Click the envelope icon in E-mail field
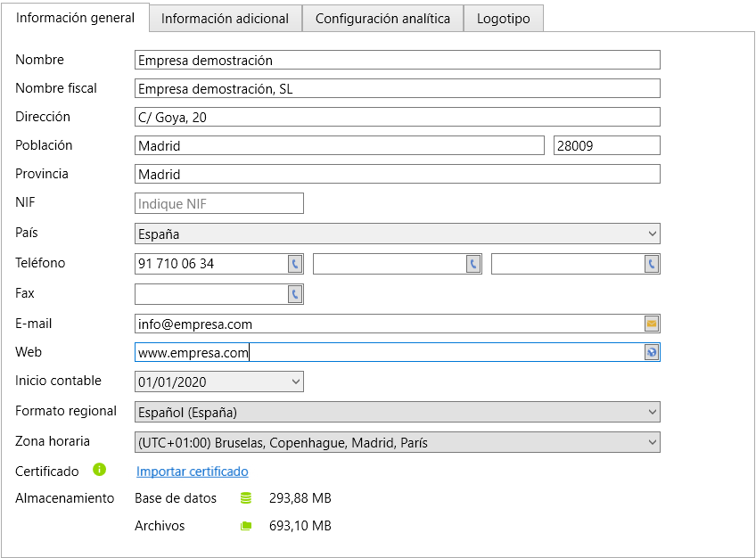756x558 pixels. (x=652, y=324)
